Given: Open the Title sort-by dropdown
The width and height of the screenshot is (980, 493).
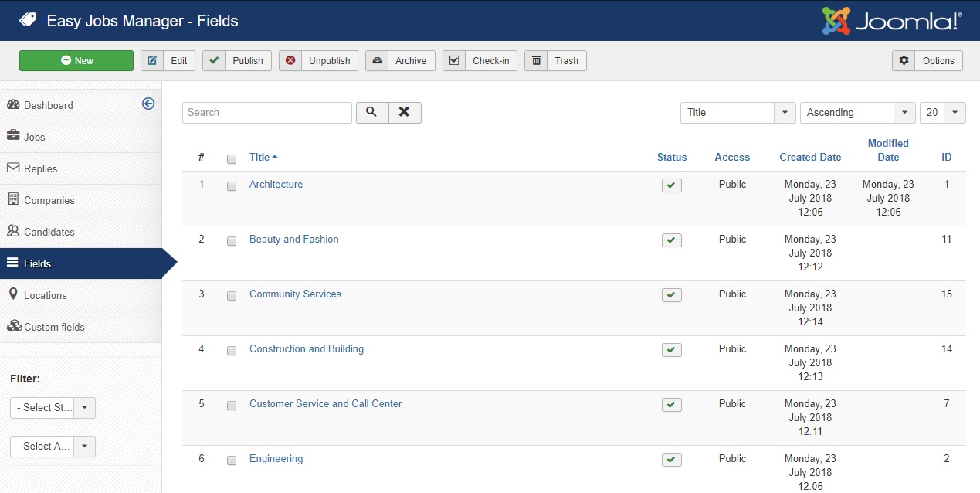Looking at the screenshot, I should tap(738, 113).
